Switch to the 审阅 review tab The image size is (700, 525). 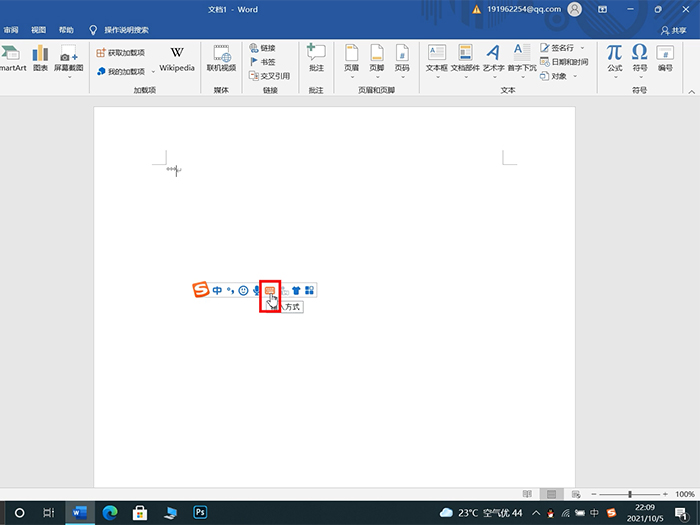pos(11,30)
